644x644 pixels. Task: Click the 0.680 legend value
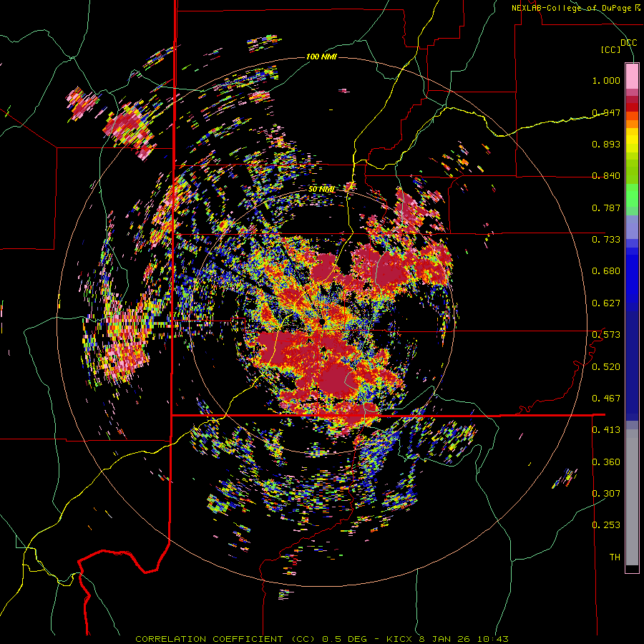(606, 271)
